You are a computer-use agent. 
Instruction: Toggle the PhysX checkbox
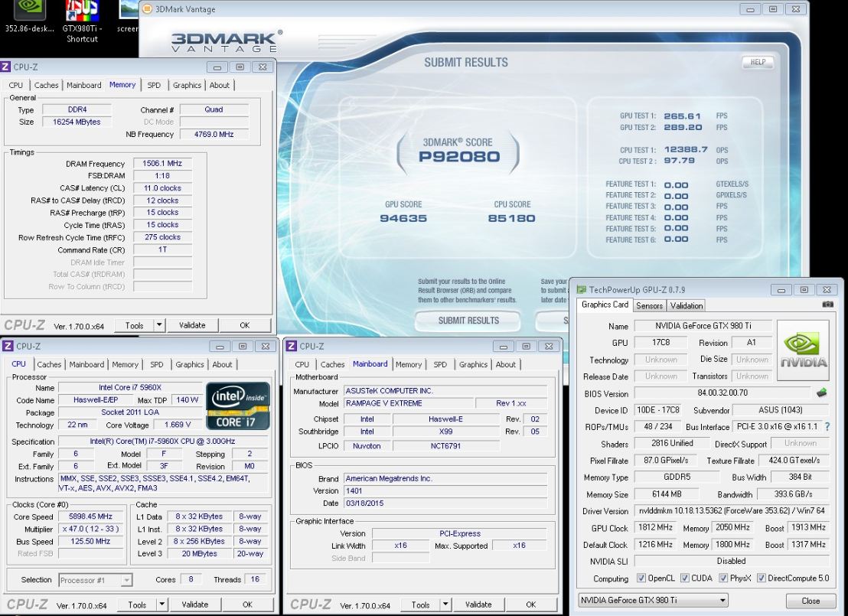(723, 579)
